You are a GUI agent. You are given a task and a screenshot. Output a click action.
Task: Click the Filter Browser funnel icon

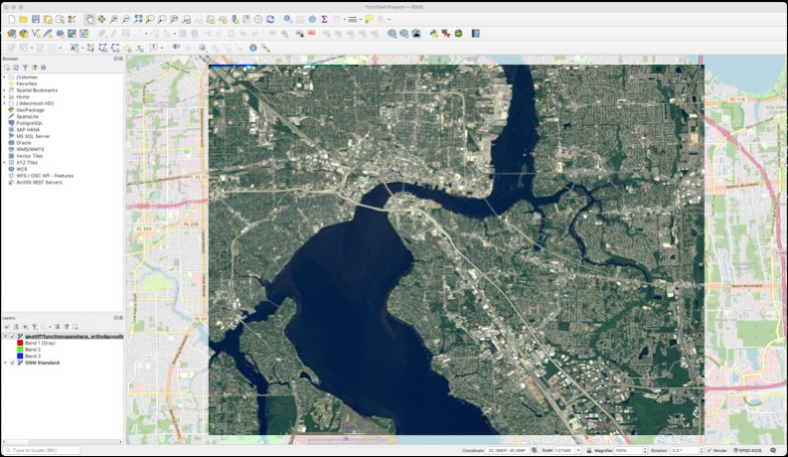[25, 67]
